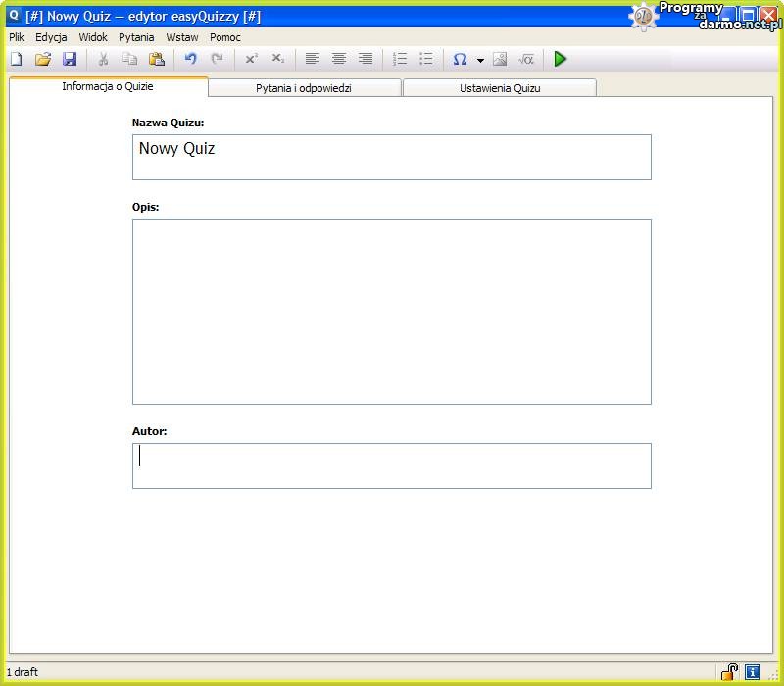Expand the Omega symbol dropdown arrow

click(480, 60)
